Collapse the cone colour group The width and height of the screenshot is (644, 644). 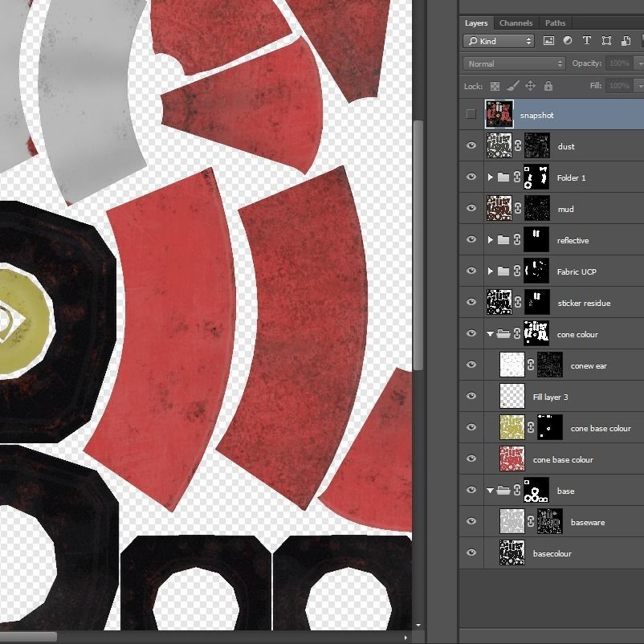point(490,334)
